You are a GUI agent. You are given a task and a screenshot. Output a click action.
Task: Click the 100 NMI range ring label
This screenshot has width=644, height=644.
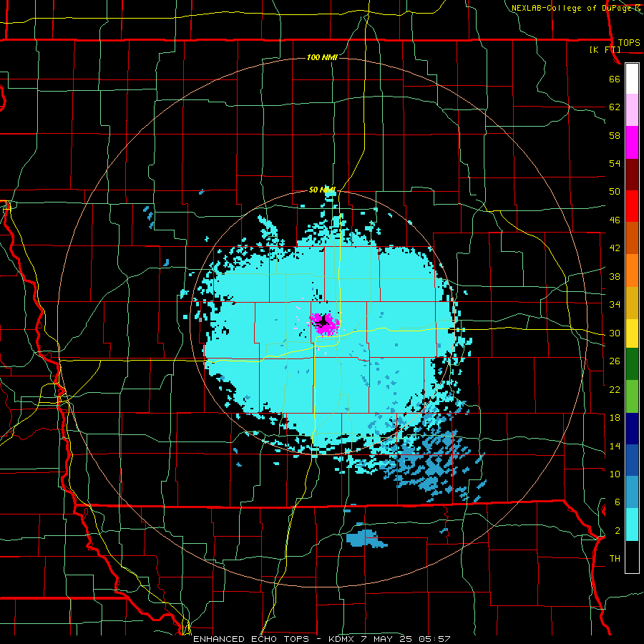[x=323, y=57]
